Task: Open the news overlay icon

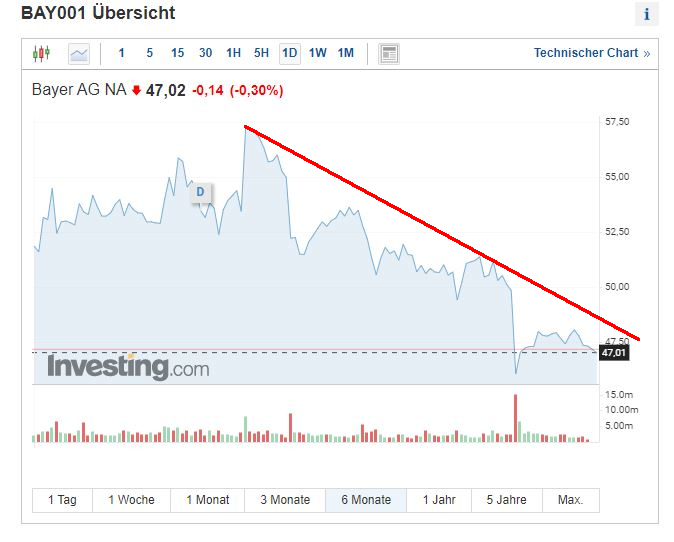Action: [389, 53]
